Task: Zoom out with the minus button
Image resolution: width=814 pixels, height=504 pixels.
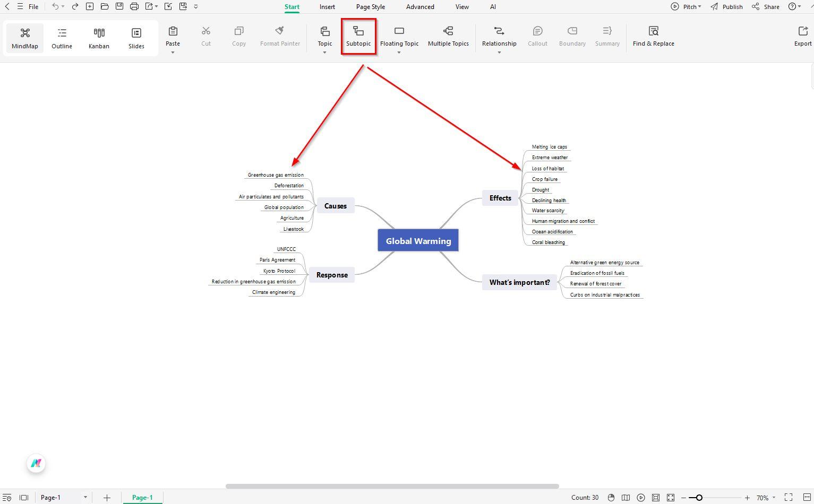Action: [683, 498]
